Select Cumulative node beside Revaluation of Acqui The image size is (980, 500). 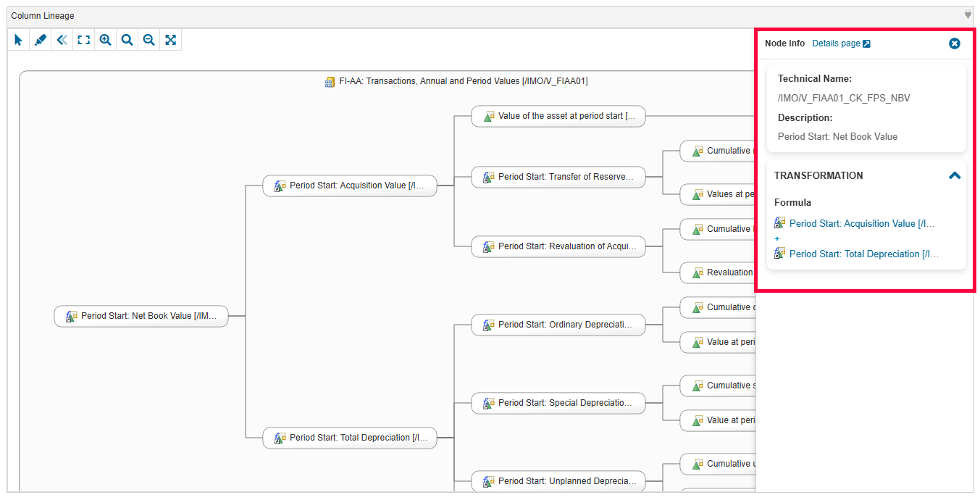[718, 229]
